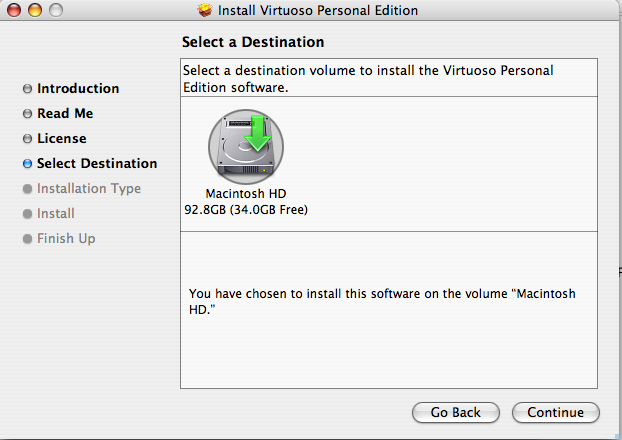The width and height of the screenshot is (622, 440).
Task: Select the Read Me step label
Action: click(x=65, y=113)
